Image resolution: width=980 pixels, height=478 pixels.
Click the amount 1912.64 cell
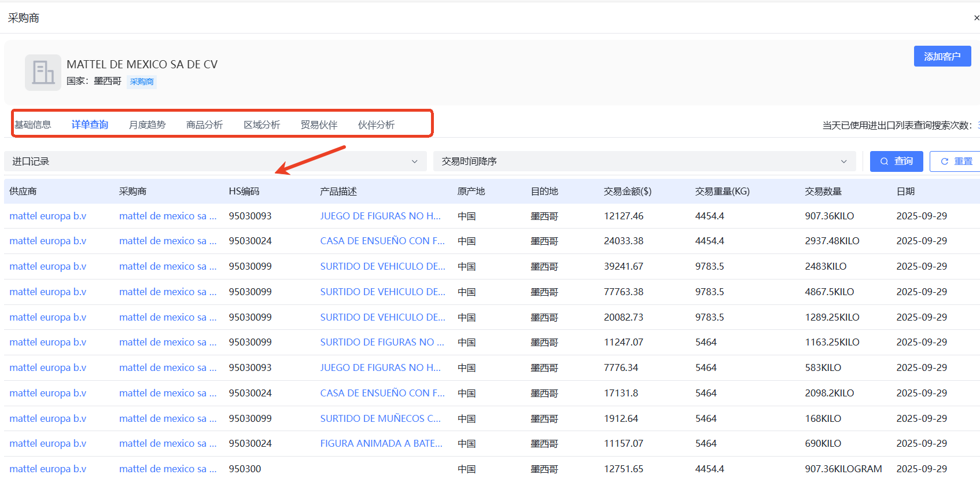pos(621,418)
